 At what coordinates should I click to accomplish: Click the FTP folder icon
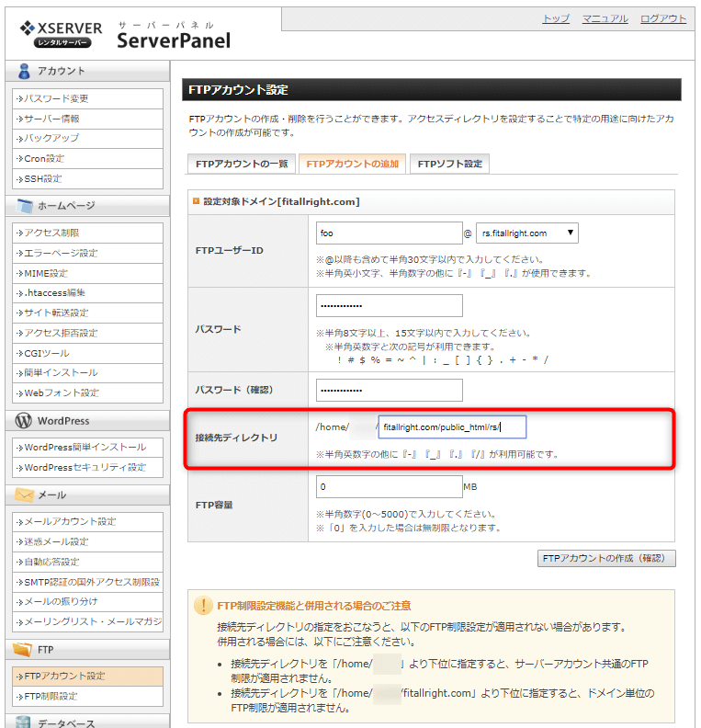[22, 650]
